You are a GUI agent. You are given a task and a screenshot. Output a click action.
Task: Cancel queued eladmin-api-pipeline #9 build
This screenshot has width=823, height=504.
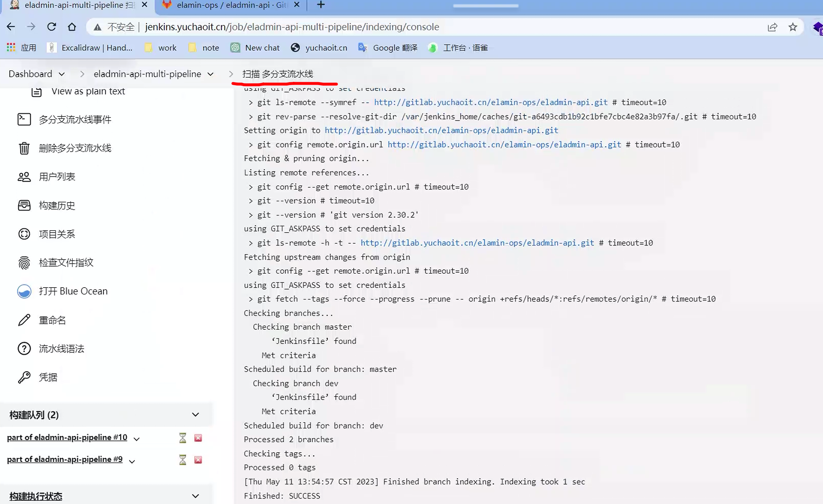click(198, 460)
